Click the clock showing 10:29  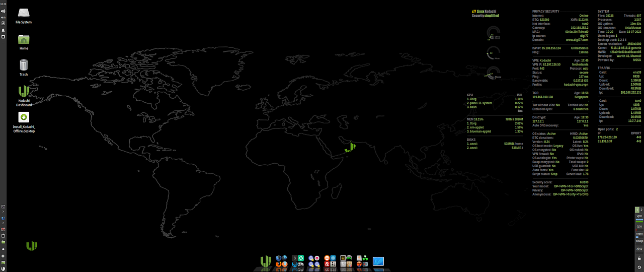click(3, 4)
